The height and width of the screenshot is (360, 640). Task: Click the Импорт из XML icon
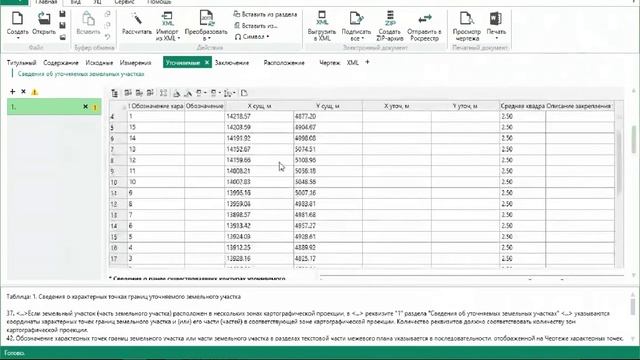coord(167,18)
